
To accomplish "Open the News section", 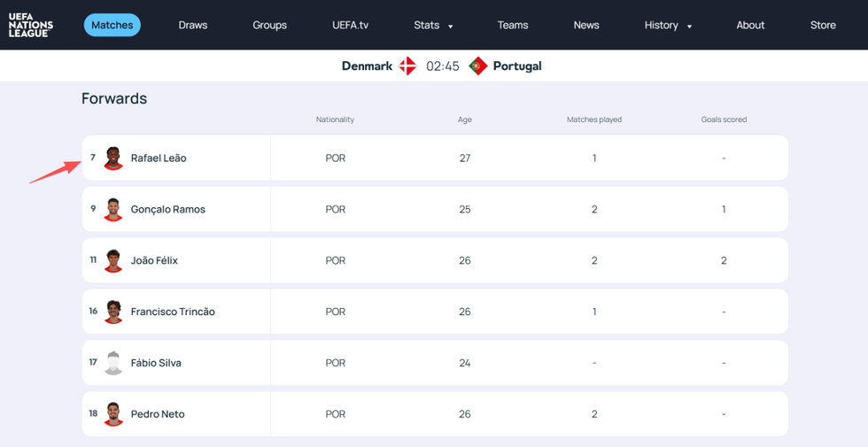I will tap(586, 25).
